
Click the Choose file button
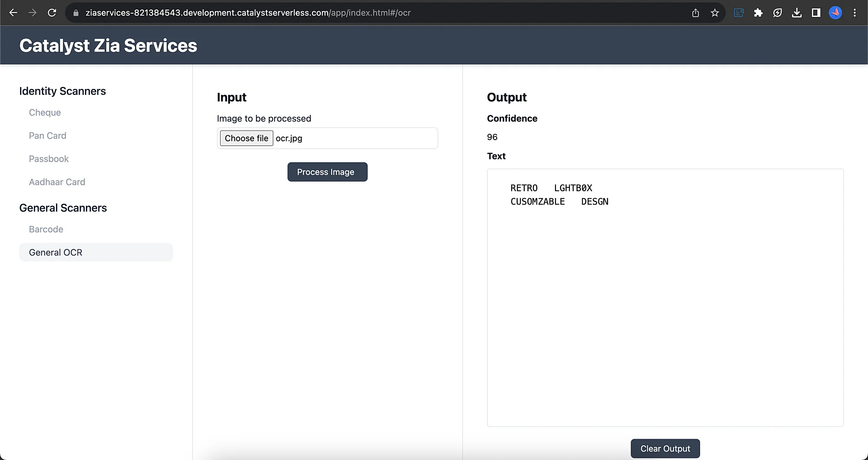coord(247,138)
